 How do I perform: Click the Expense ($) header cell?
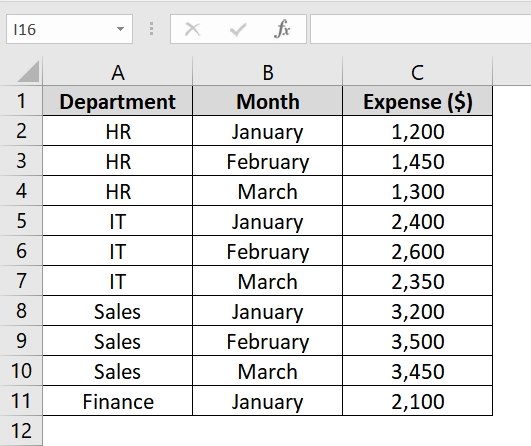pyautogui.click(x=418, y=101)
